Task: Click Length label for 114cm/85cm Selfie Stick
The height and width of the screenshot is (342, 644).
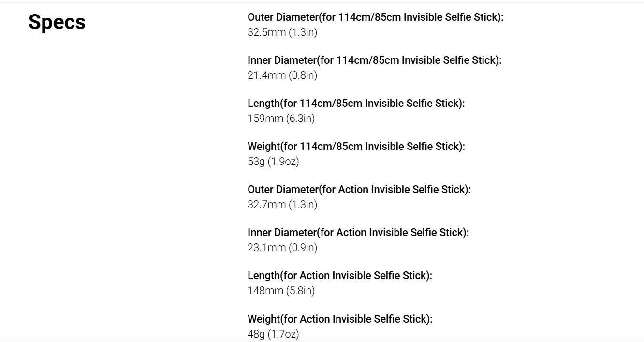Action: coord(356,104)
